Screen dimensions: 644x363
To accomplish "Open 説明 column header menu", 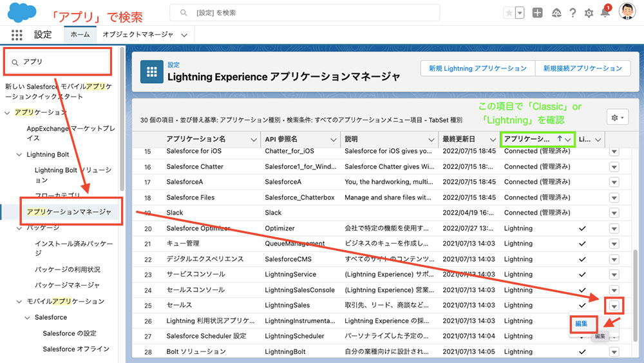I will (431, 140).
